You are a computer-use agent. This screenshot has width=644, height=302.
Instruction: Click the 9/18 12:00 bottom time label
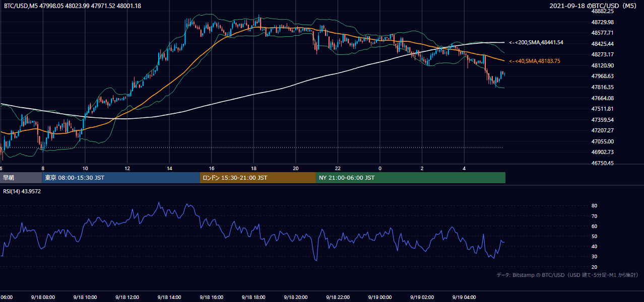pos(127,297)
